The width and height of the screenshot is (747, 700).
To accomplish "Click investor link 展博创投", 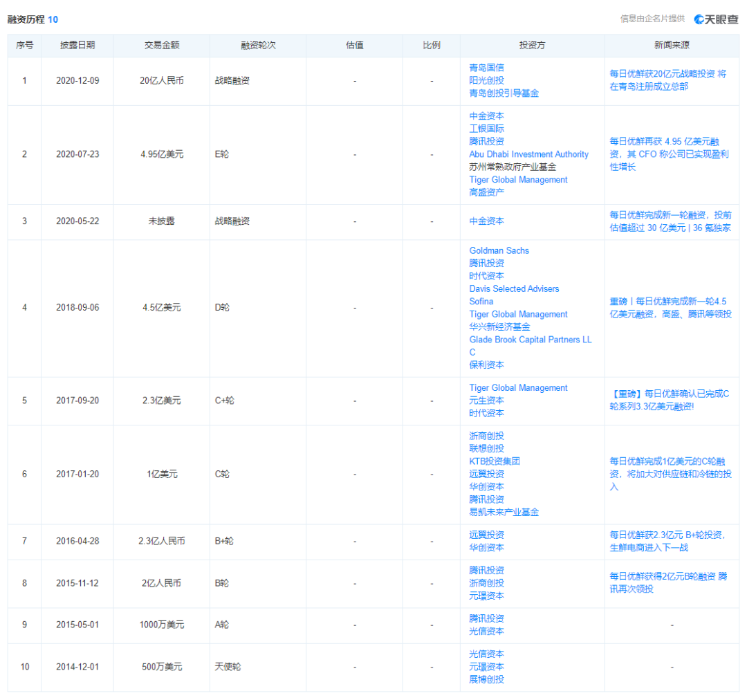I will click(486, 679).
